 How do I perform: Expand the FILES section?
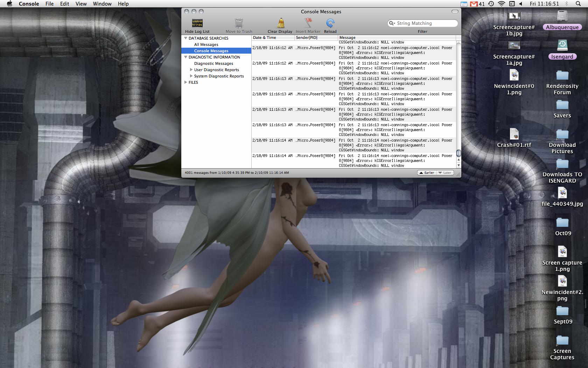pos(185,82)
